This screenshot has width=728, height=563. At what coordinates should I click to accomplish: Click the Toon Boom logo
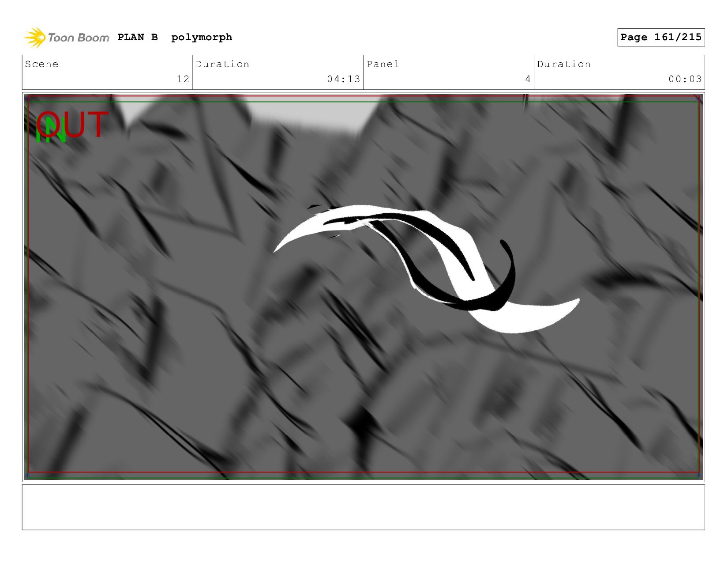tap(66, 38)
